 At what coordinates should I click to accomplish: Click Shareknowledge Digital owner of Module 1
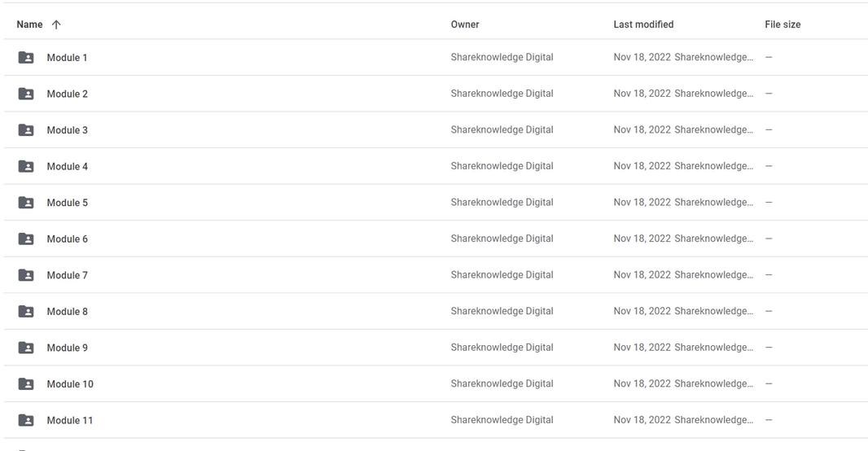[x=502, y=57]
